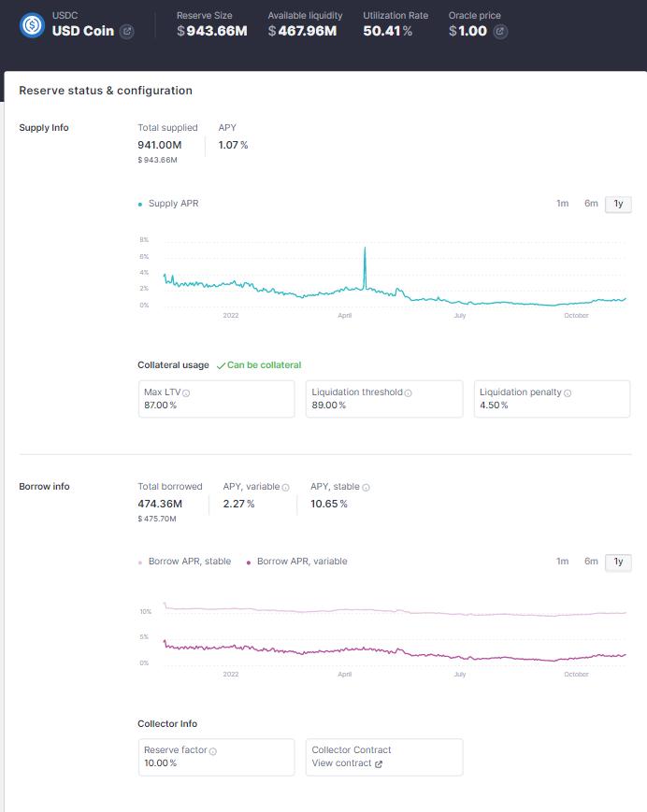
Task: Click info icon next to APY, stable
Action: click(x=366, y=487)
